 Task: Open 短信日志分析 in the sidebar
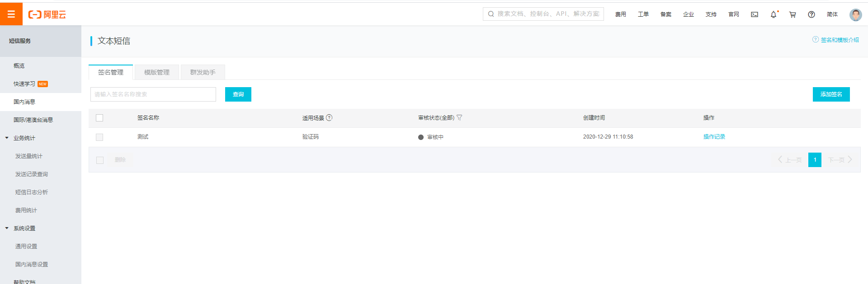(32, 192)
